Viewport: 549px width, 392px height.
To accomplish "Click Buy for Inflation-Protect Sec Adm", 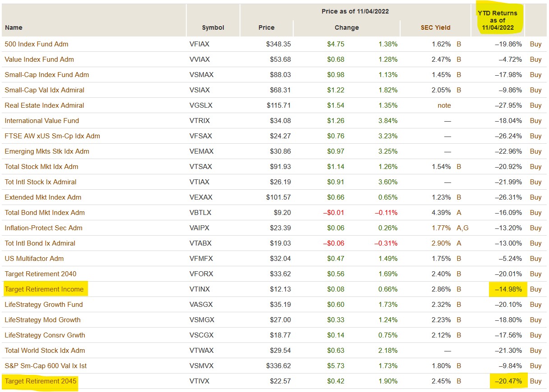I will coord(535,228).
